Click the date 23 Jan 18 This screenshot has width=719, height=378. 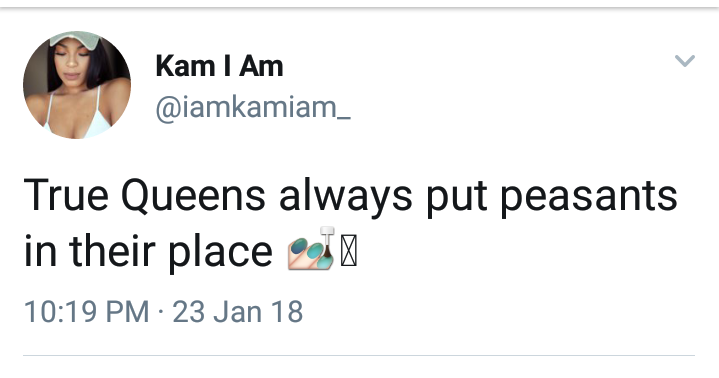point(238,312)
